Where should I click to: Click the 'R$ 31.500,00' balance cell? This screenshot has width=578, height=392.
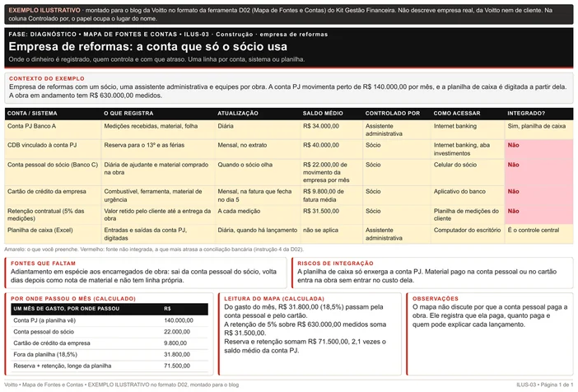click(x=332, y=215)
